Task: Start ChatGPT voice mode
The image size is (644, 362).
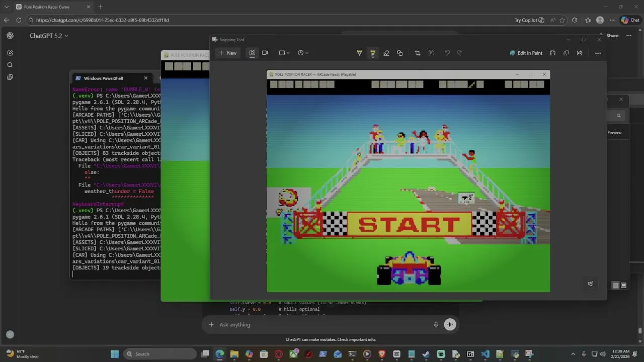Action: (x=450, y=325)
